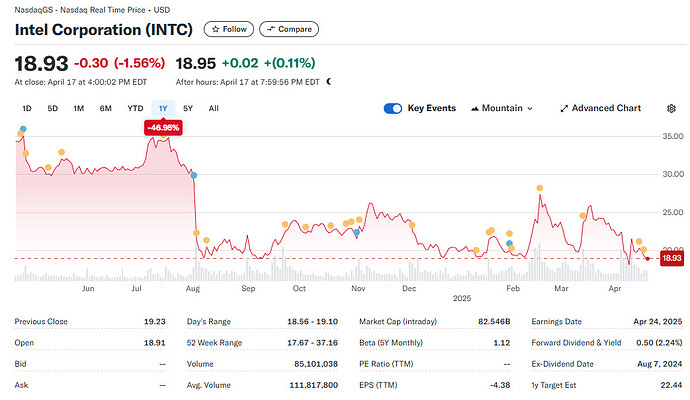Click the Previous Close value 19.23

click(154, 322)
